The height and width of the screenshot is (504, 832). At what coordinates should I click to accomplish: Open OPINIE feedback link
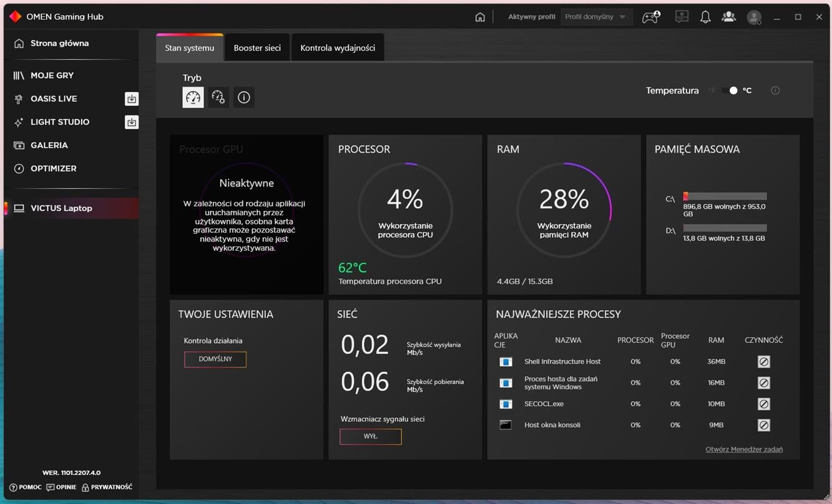tap(61, 487)
